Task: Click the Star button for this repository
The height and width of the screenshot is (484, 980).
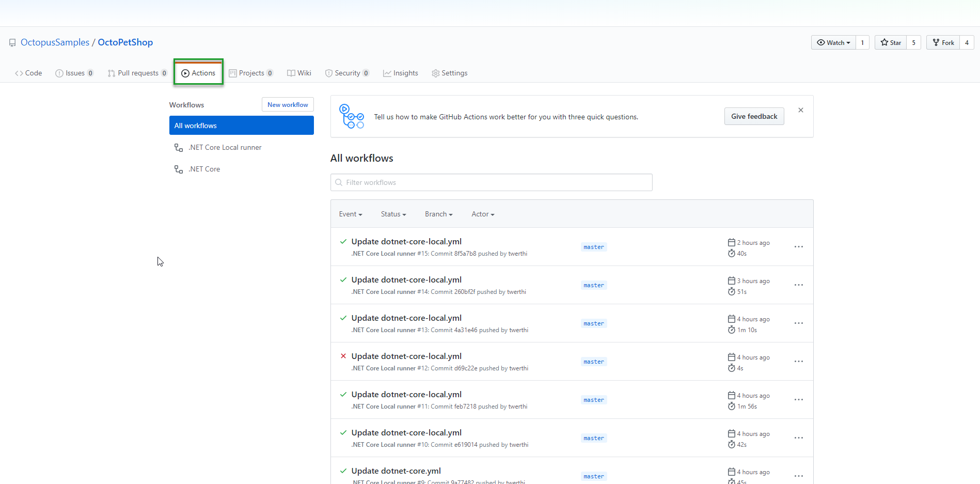Action: point(891,42)
